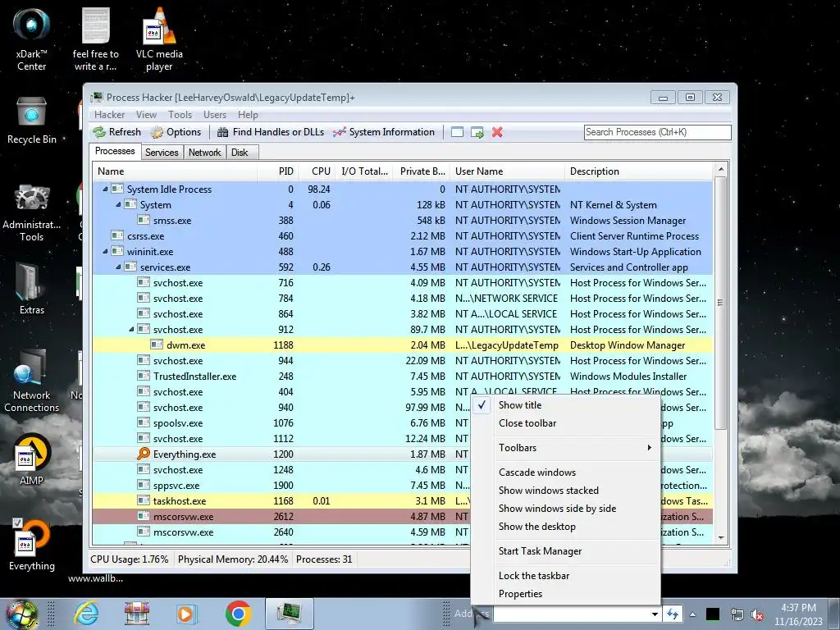Expand the Toolbars submenu arrow
840x630 pixels.
click(x=650, y=447)
